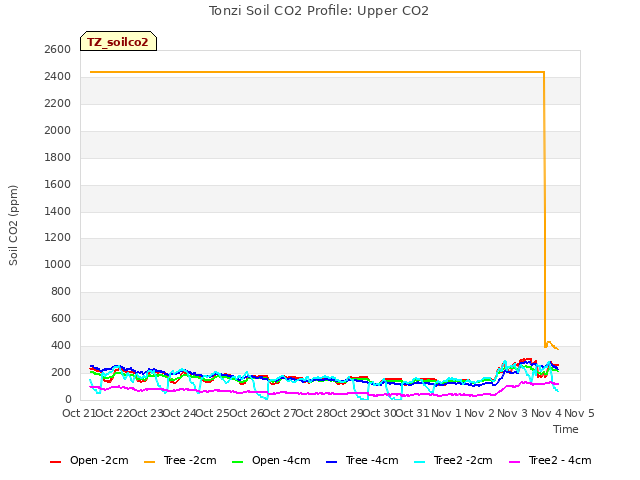Screen dimensions: 640x480
Task: Click the 1000 y-axis tick label
Action: click(x=58, y=264)
